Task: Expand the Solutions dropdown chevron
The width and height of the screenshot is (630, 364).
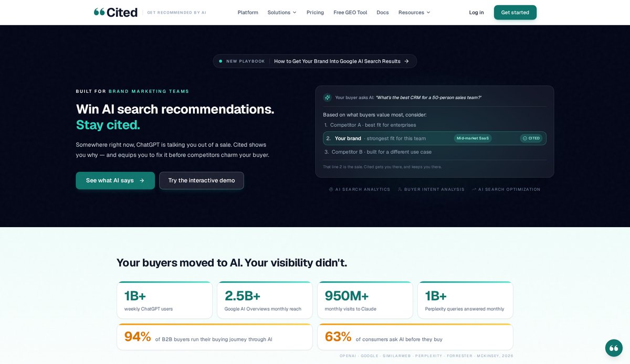Action: point(295,13)
